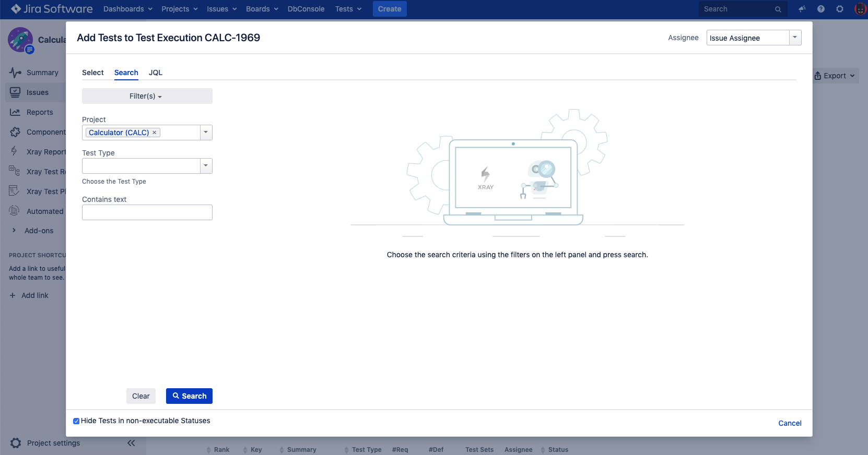Image resolution: width=868 pixels, height=455 pixels.
Task: Open the Dashboards dropdown menu
Action: pyautogui.click(x=128, y=9)
